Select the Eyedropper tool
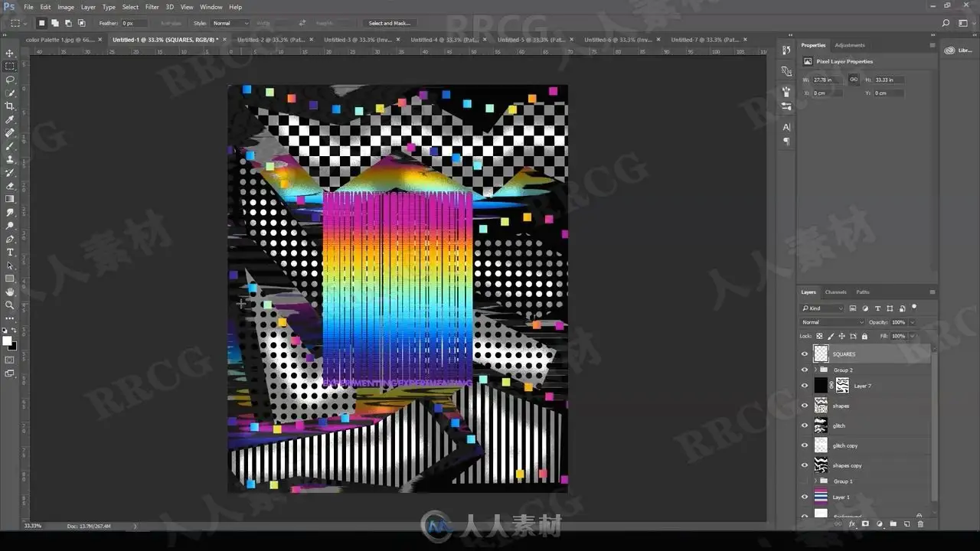This screenshot has height=551, width=980. [x=10, y=119]
